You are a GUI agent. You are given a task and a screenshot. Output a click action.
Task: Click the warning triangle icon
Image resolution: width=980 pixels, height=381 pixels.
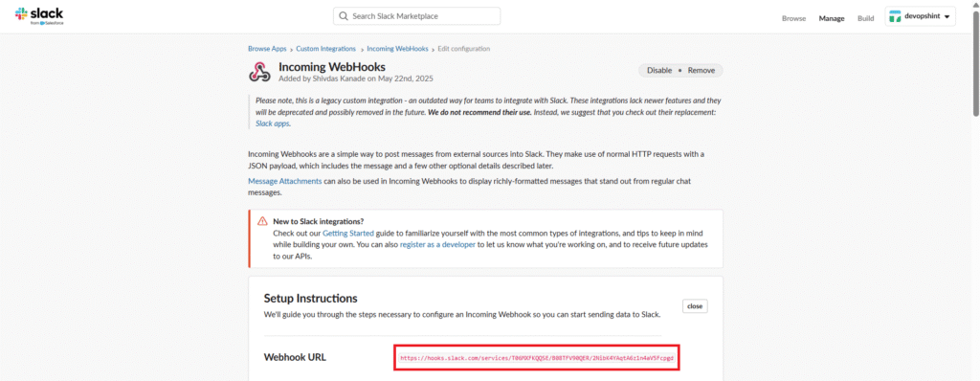click(262, 221)
